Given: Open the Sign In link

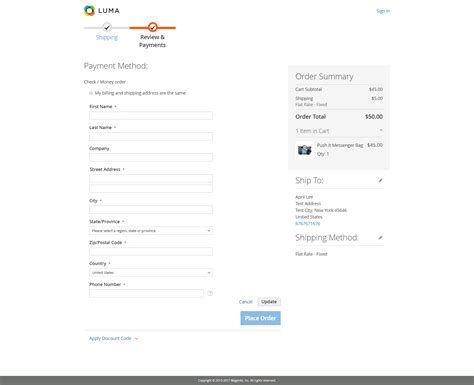Looking at the screenshot, I should point(383,11).
